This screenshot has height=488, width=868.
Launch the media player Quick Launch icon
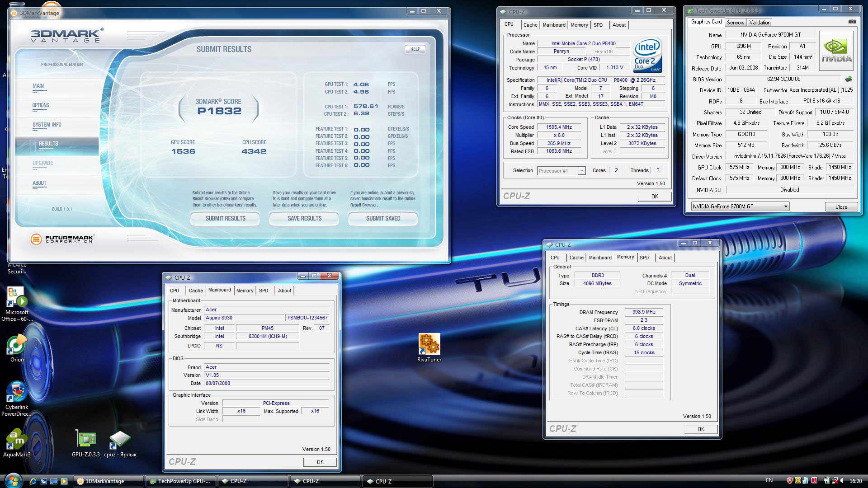(x=64, y=481)
